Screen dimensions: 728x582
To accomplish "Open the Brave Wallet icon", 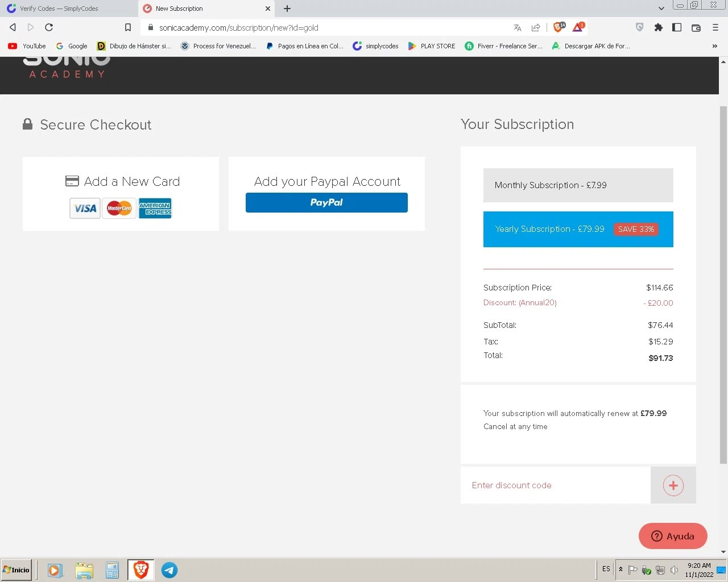I will click(696, 27).
